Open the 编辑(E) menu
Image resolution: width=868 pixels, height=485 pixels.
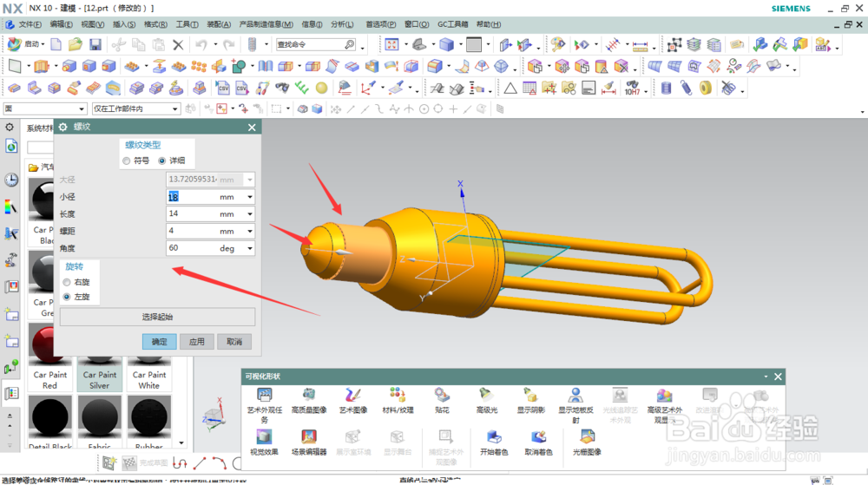[61, 24]
